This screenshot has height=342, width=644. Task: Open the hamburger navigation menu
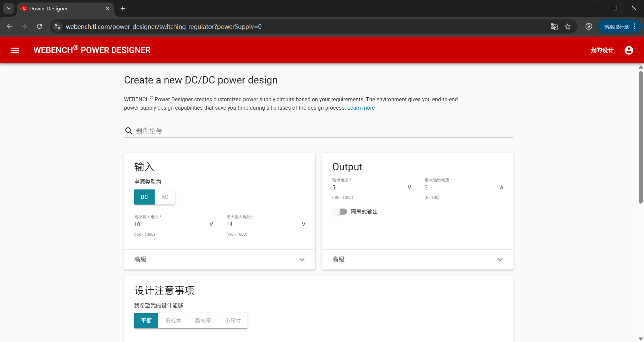tap(15, 50)
